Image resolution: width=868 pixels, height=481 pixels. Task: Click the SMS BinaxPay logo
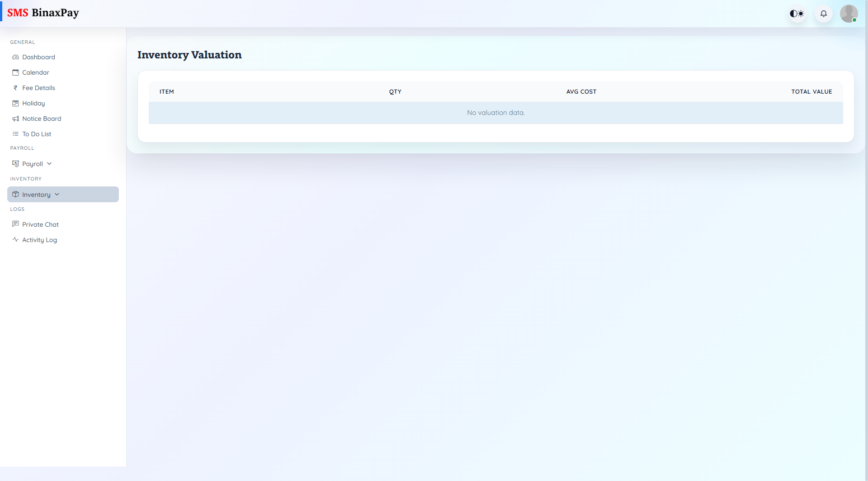tap(43, 13)
